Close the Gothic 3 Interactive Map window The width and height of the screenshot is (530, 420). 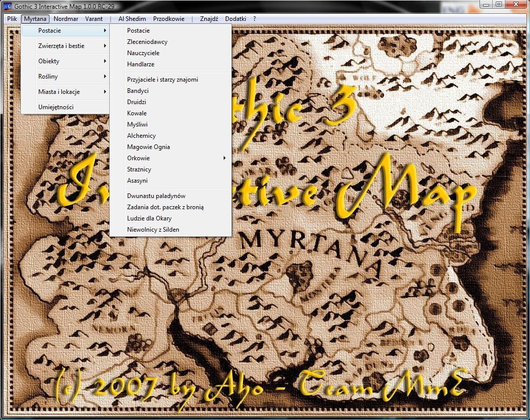tap(516, 5)
